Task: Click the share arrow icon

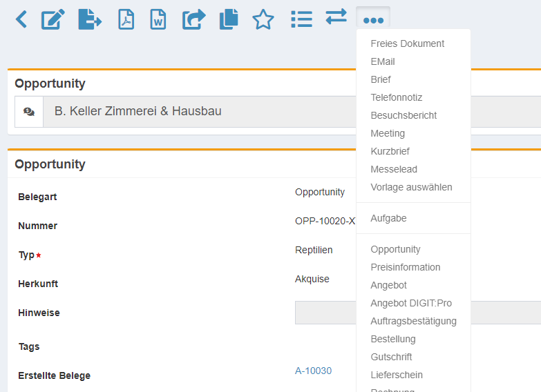Action: click(194, 19)
